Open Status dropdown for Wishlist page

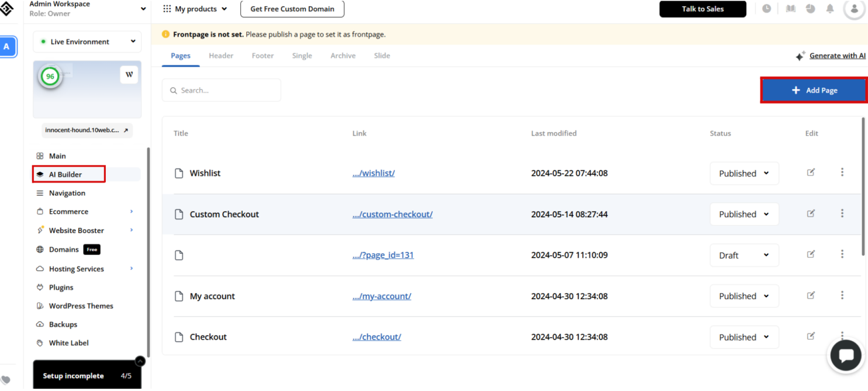pyautogui.click(x=744, y=173)
